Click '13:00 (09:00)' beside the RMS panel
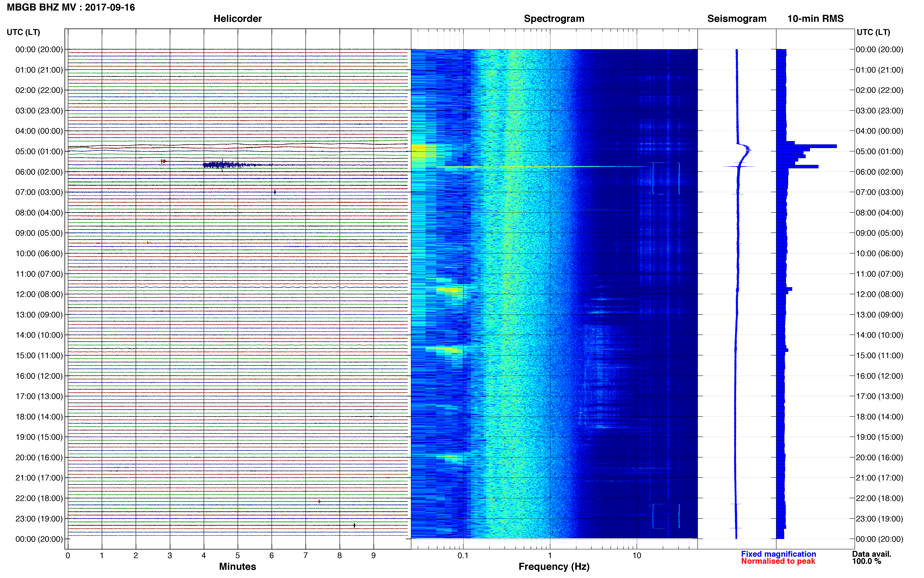This screenshot has height=578, width=924. click(x=879, y=315)
